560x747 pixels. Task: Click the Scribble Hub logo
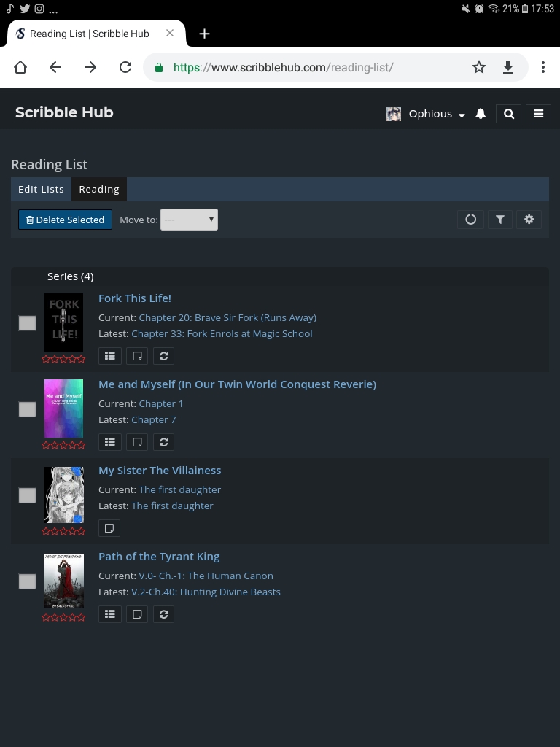pyautogui.click(x=64, y=112)
